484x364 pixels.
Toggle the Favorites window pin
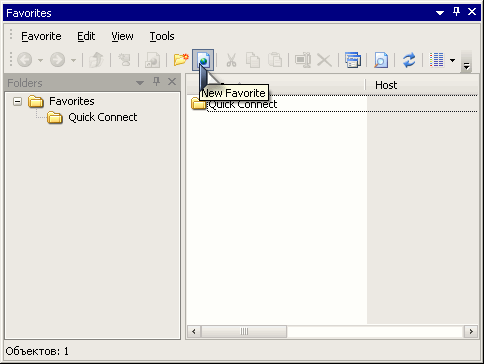click(x=456, y=12)
